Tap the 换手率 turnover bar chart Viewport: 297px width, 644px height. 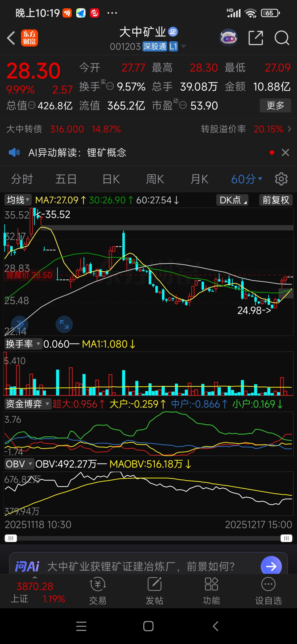click(x=148, y=373)
